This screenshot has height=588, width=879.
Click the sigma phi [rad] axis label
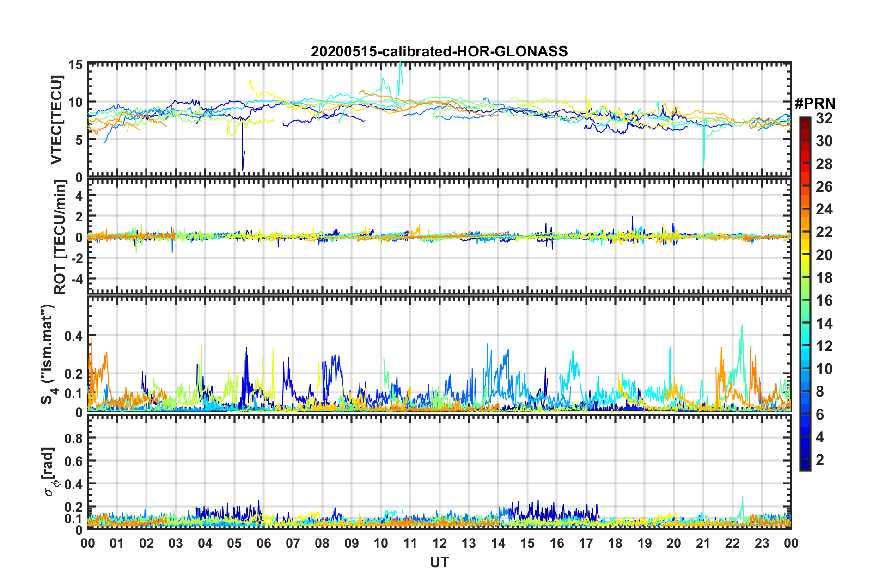[x=49, y=472]
